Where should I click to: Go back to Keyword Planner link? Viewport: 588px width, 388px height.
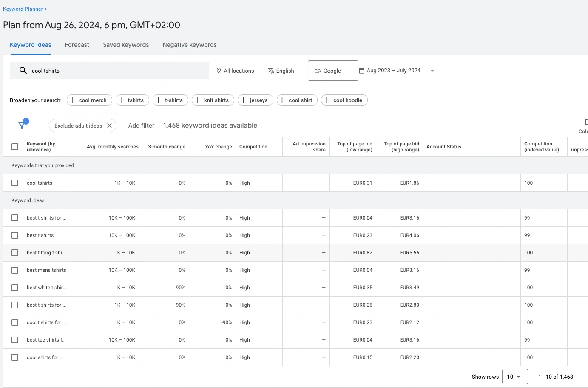coord(23,9)
